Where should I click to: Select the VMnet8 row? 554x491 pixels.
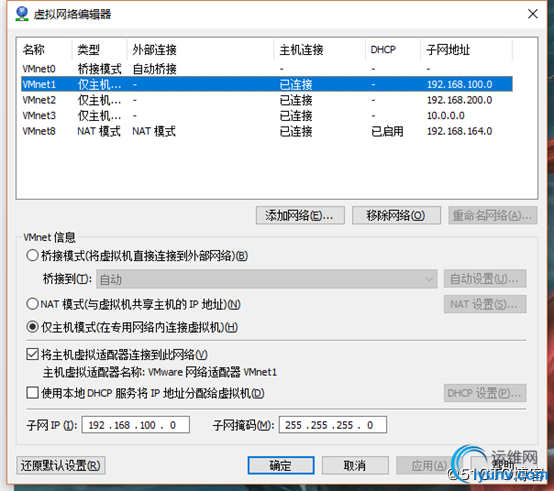coord(267,131)
